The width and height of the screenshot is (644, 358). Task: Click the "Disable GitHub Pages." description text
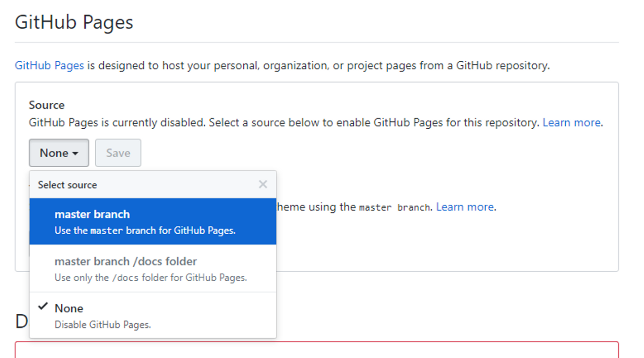click(x=102, y=325)
